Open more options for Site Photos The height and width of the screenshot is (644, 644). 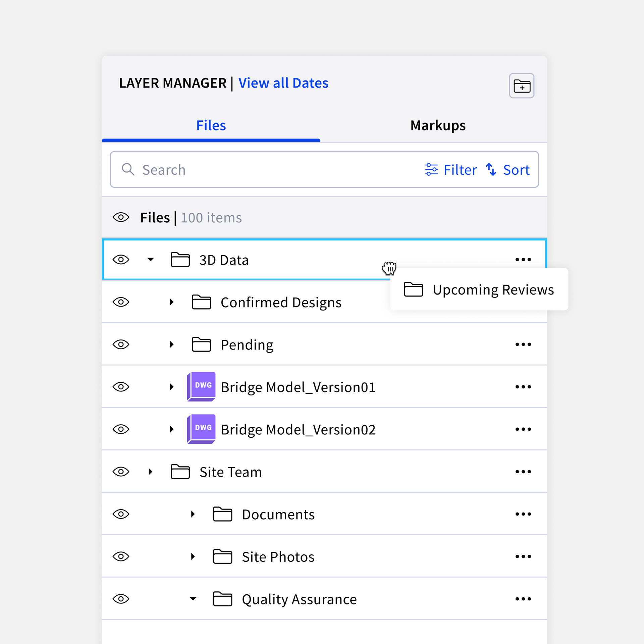pyautogui.click(x=523, y=556)
